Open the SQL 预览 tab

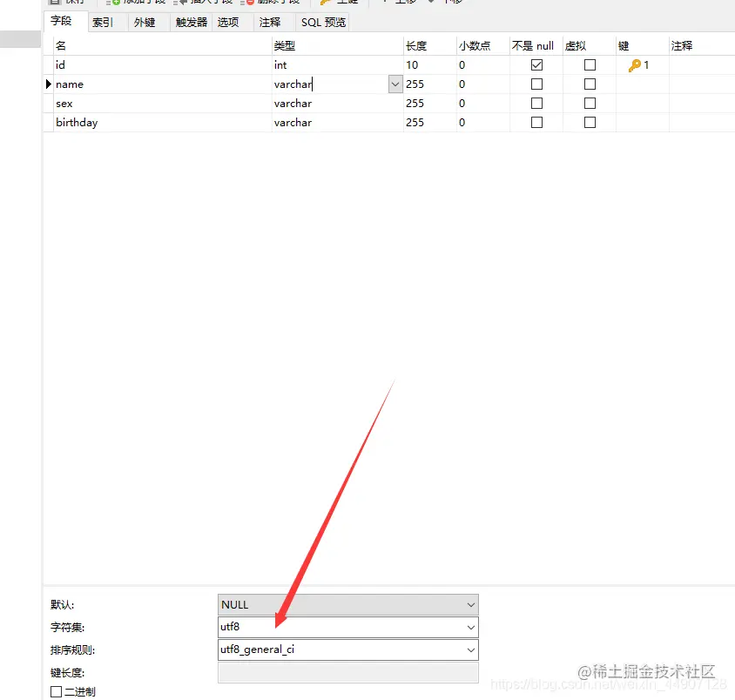click(322, 22)
